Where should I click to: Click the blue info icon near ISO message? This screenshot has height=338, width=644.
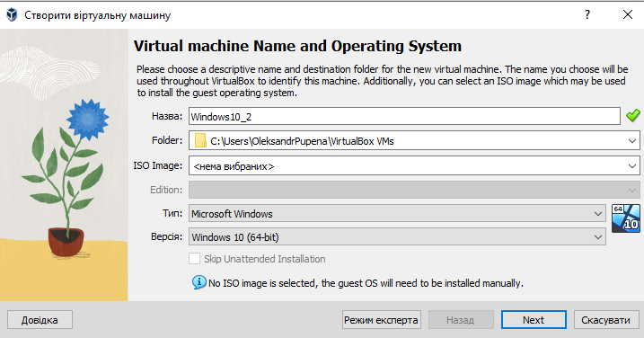click(x=198, y=282)
